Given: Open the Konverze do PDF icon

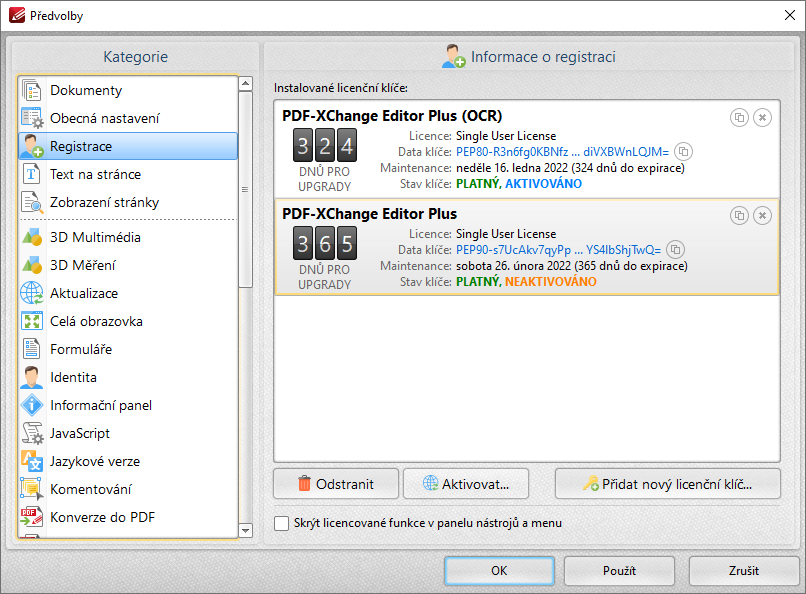Looking at the screenshot, I should [31, 517].
